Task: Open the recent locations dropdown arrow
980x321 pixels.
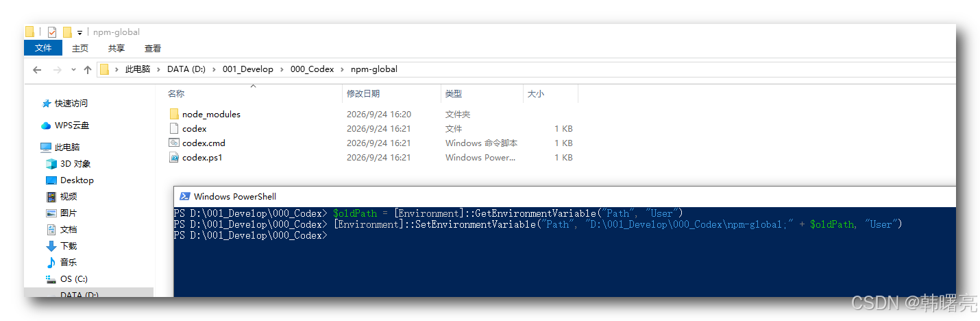Action: 73,70
